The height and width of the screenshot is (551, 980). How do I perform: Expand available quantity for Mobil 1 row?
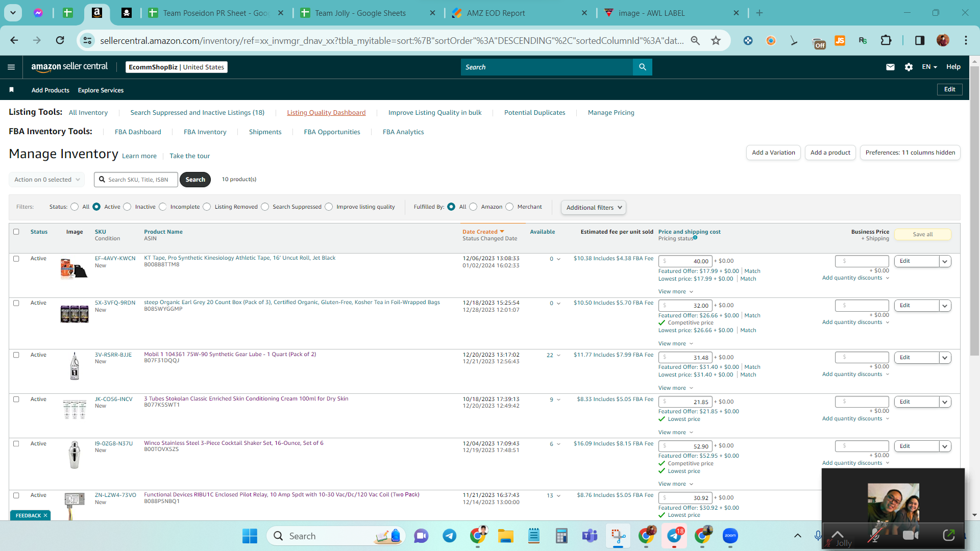pyautogui.click(x=558, y=355)
